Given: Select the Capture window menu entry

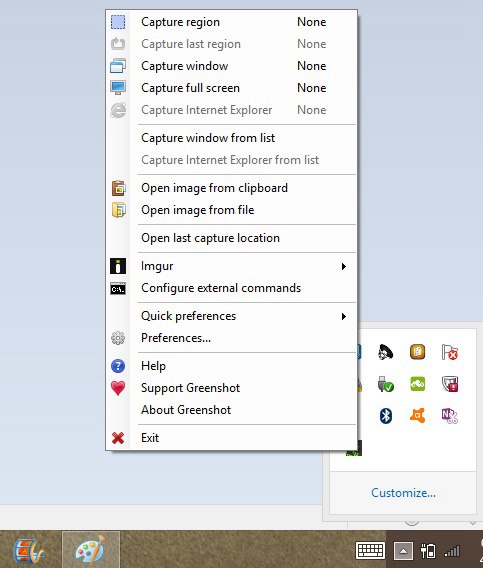Looking at the screenshot, I should (x=231, y=66).
